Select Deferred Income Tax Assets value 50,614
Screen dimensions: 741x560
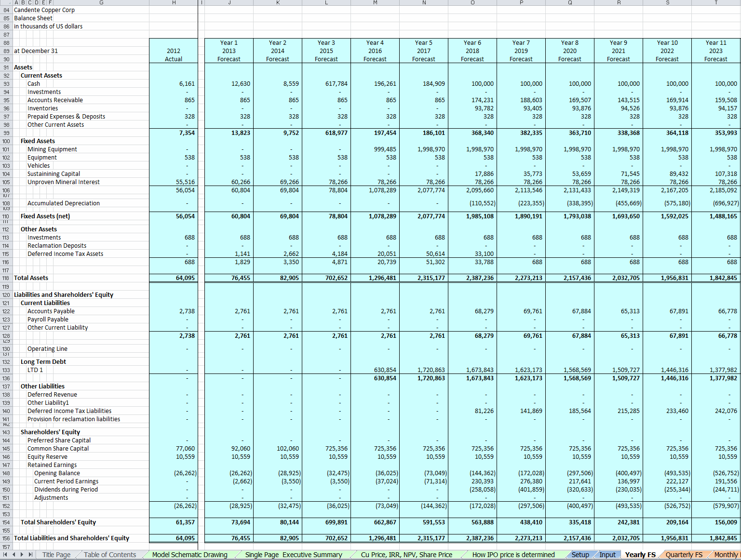pos(424,254)
